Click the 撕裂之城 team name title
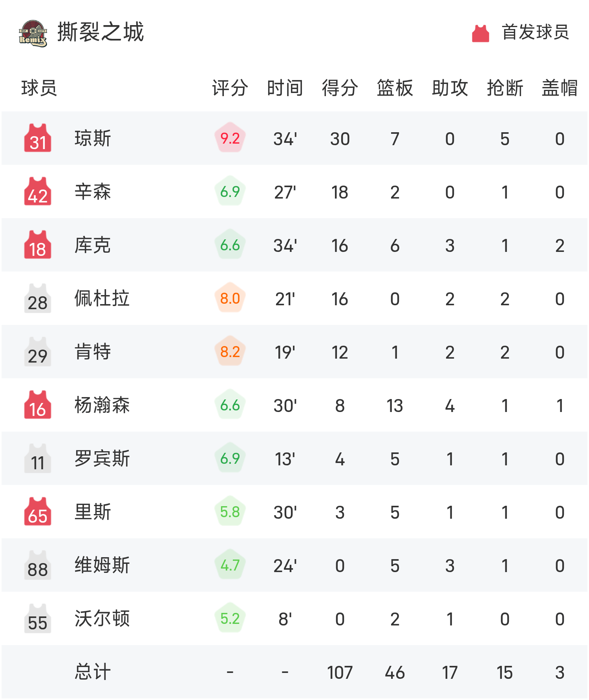 [x=101, y=32]
